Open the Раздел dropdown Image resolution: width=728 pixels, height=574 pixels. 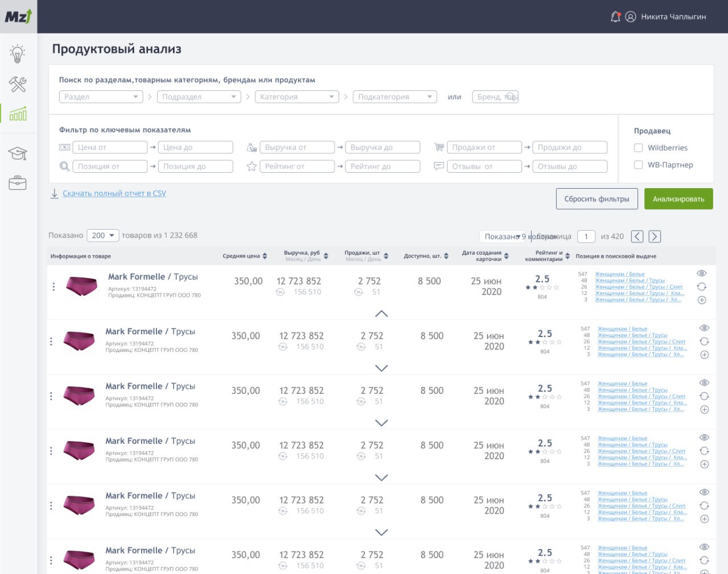tap(101, 97)
